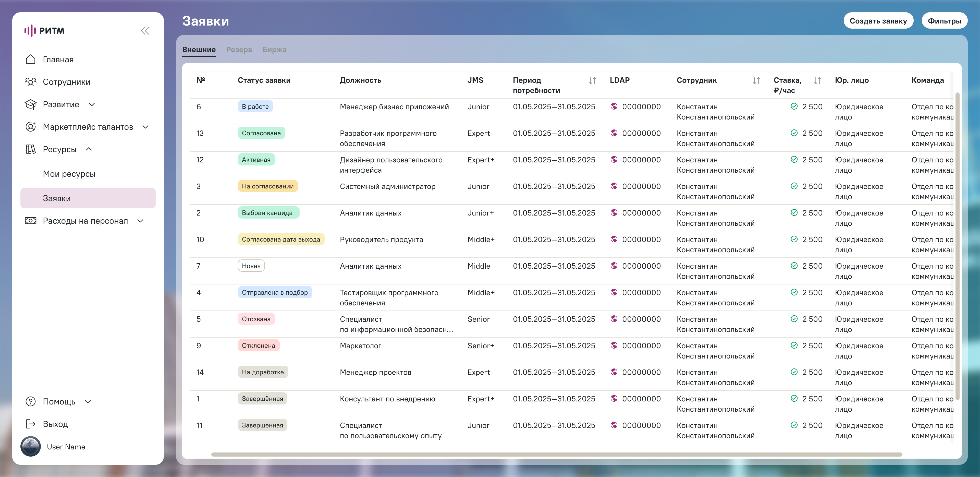Click the horizontal table scrollbar
This screenshot has height=477, width=980.
coord(556,454)
